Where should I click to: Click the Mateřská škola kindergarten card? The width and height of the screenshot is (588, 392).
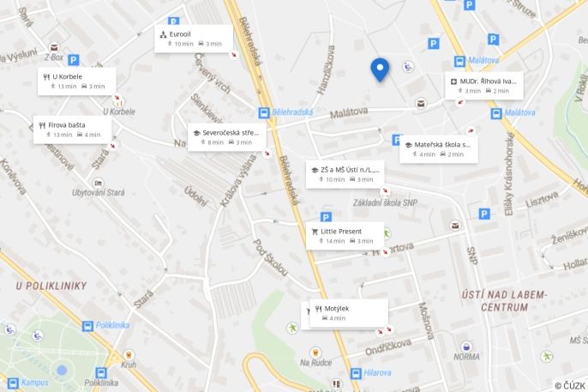click(x=439, y=149)
